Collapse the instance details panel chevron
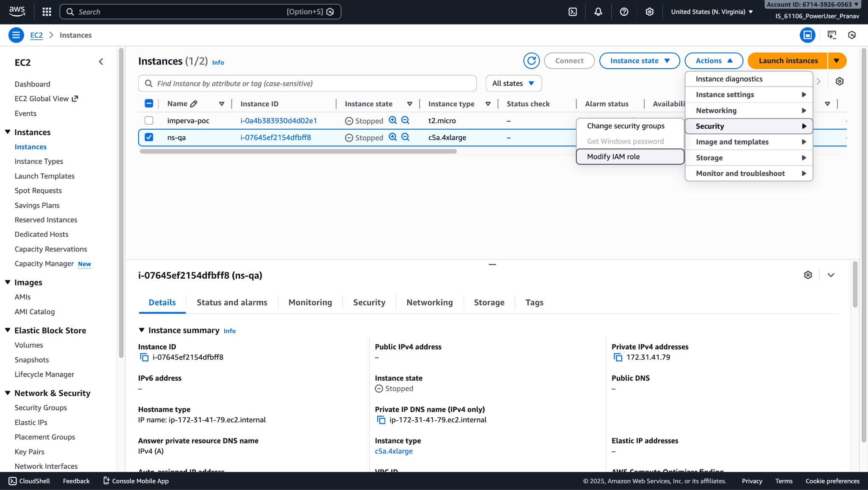Image resolution: width=868 pixels, height=490 pixels. tap(831, 275)
